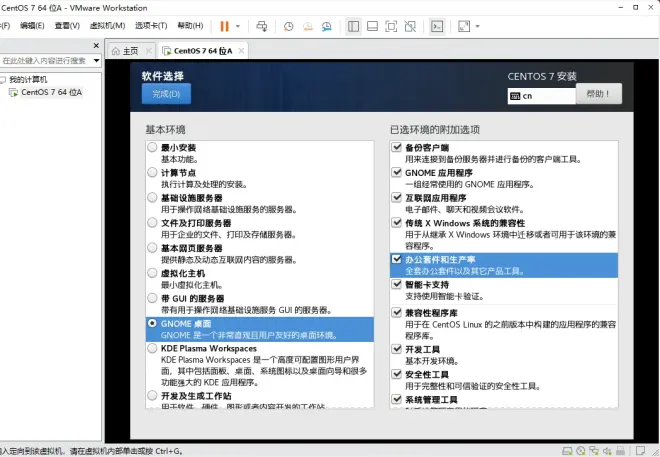Select the 开发及生成工作站 radio button
This screenshot has height=457, width=660.
(x=152, y=396)
